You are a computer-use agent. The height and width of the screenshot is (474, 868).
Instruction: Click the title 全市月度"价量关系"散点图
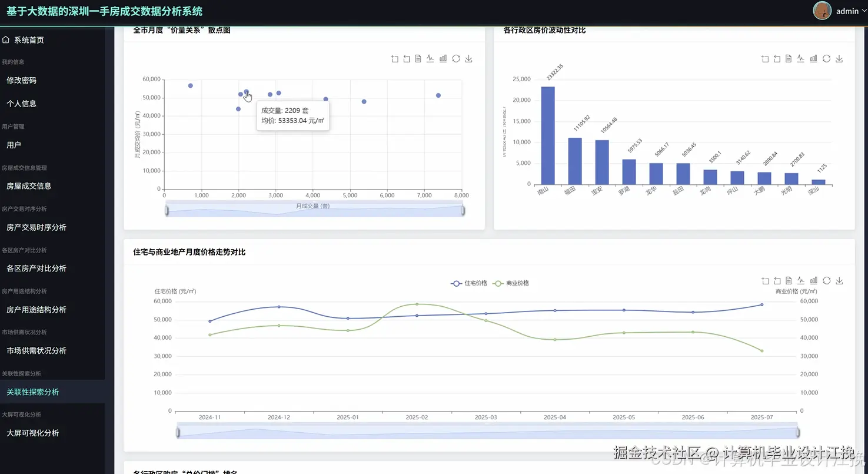[182, 30]
